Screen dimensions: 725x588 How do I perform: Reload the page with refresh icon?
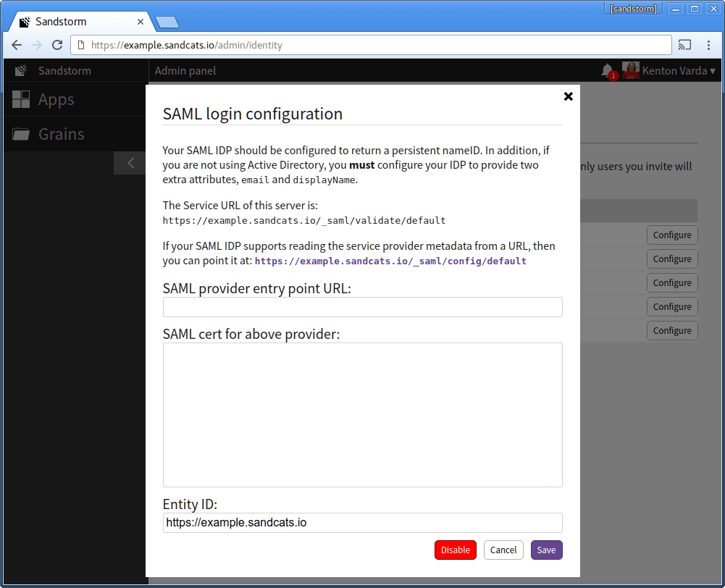tap(57, 45)
